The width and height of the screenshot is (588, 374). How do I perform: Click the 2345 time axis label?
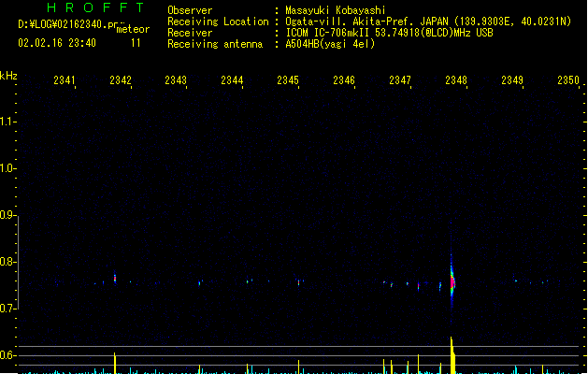288,80
